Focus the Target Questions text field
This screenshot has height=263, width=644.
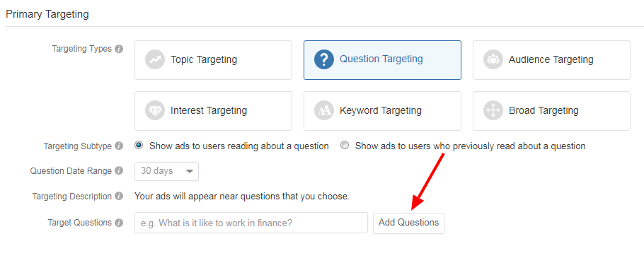[251, 223]
